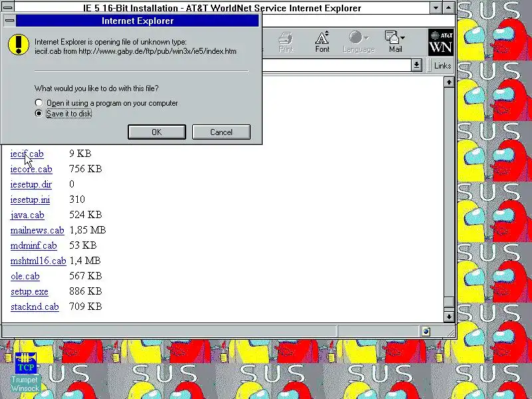The image size is (532, 399).
Task: Click the status bar security zone icon
Action: (426, 331)
